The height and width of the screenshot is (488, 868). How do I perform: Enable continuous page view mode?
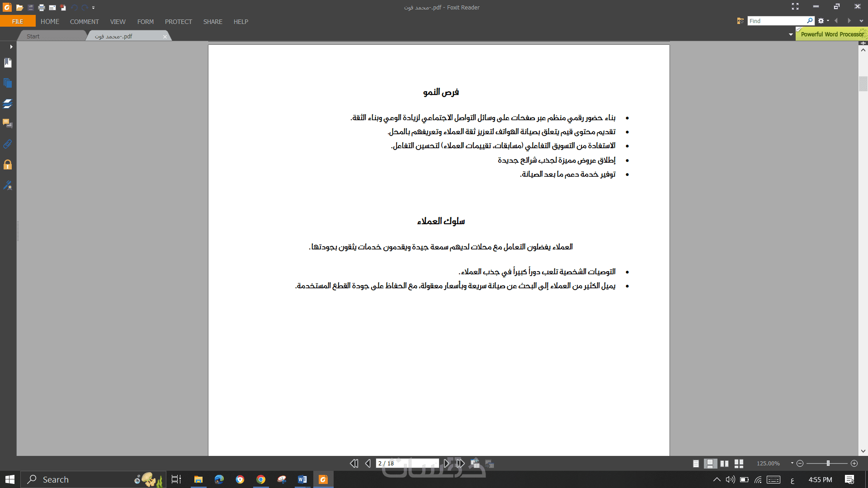(x=710, y=464)
